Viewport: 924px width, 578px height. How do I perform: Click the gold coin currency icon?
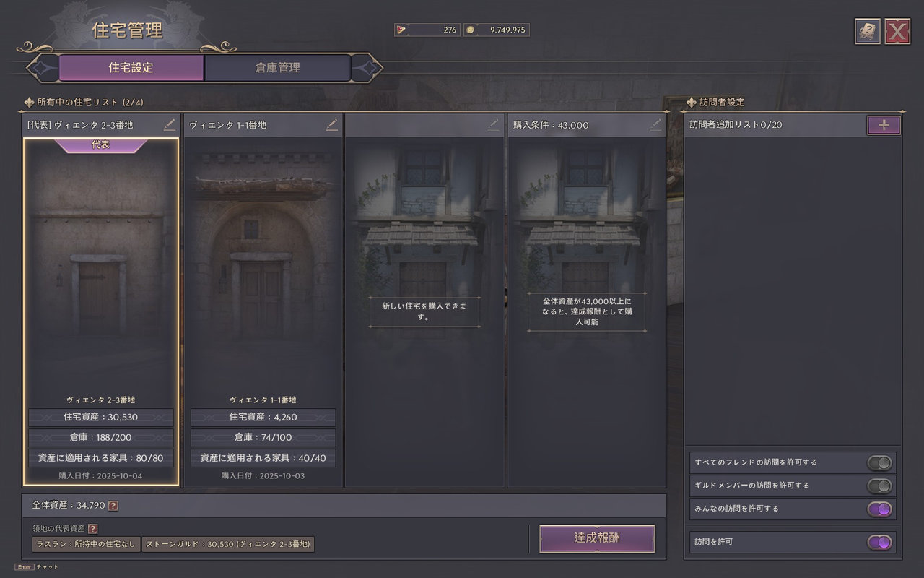[471, 30]
